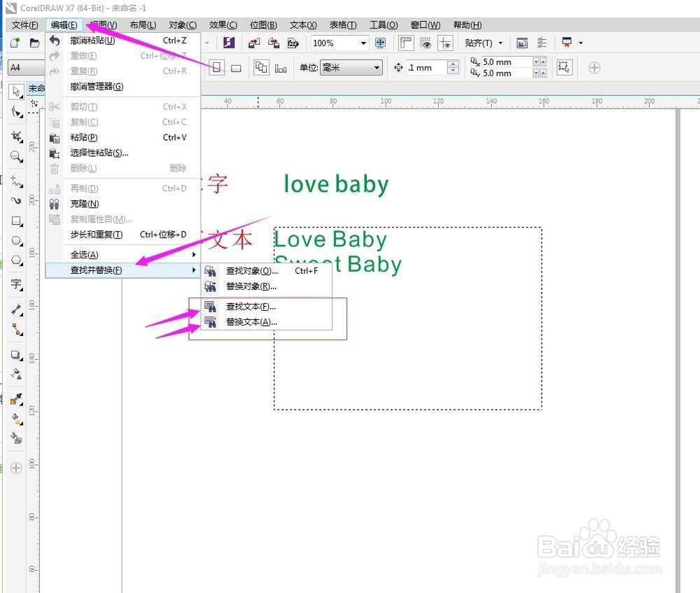
Task: Select the Shape edit tool
Action: pos(17,111)
